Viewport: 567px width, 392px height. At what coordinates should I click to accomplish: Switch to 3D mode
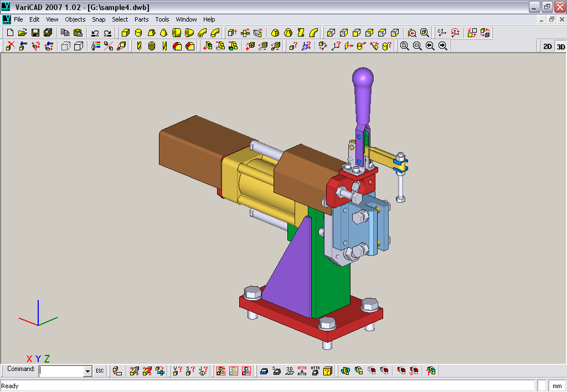(x=560, y=47)
